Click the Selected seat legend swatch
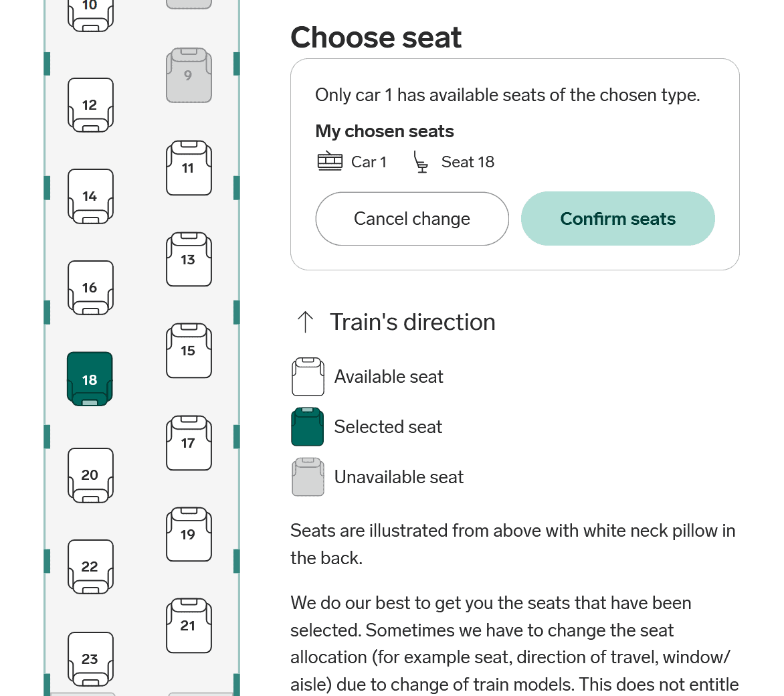The height and width of the screenshot is (696, 784). [x=308, y=427]
